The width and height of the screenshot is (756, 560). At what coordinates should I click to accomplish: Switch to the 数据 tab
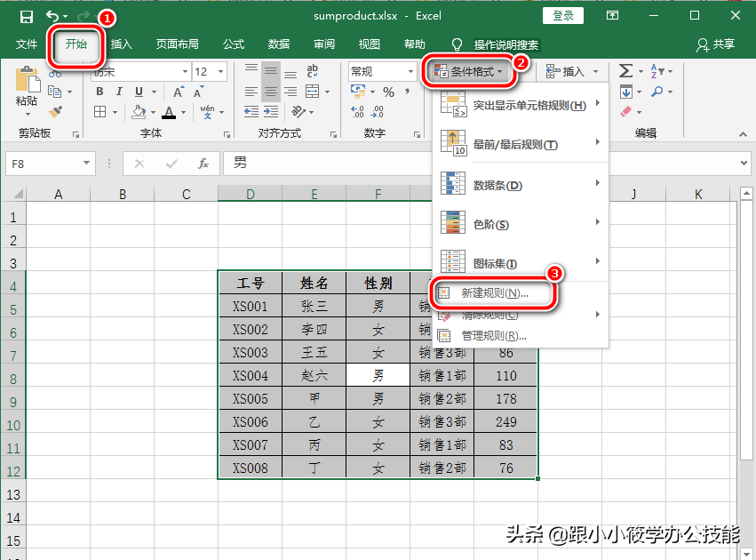tap(279, 44)
